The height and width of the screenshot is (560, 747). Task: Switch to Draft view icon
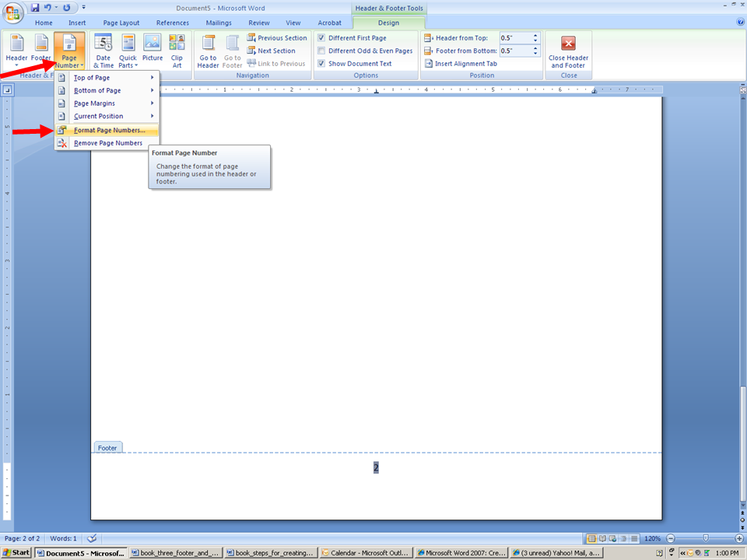coord(634,538)
